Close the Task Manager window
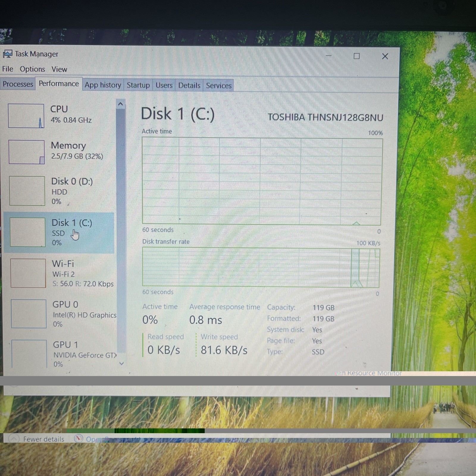The image size is (476, 476). (x=385, y=56)
